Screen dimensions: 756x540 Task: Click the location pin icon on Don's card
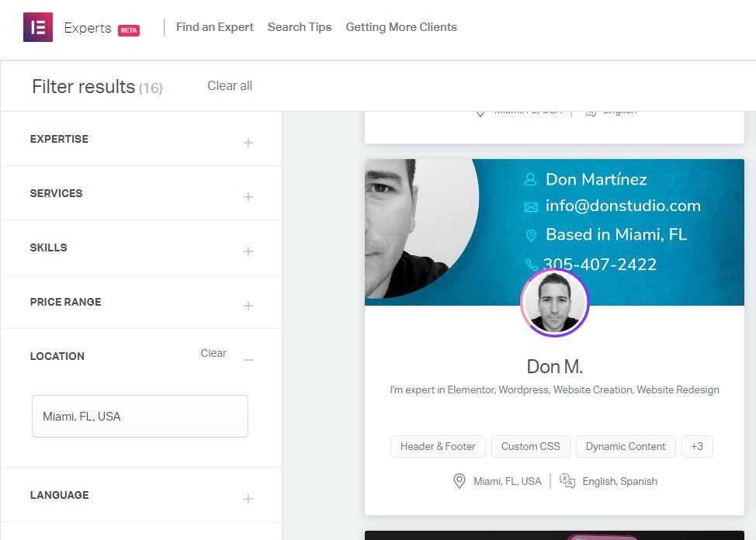[x=459, y=481]
